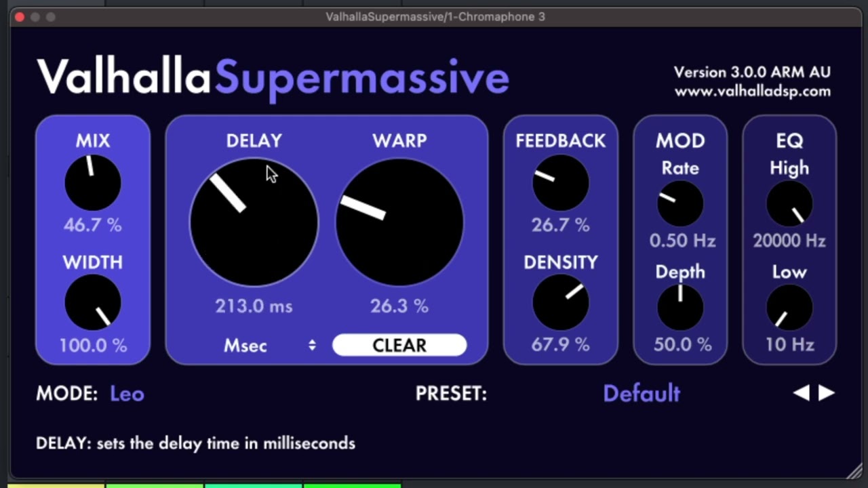Click the DELAY tooltip description text

(195, 443)
